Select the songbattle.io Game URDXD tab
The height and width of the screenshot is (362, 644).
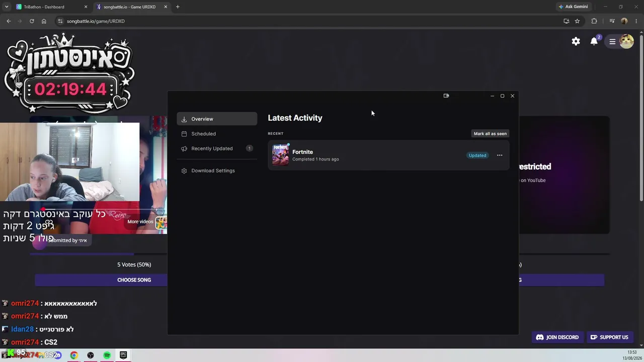click(x=132, y=7)
